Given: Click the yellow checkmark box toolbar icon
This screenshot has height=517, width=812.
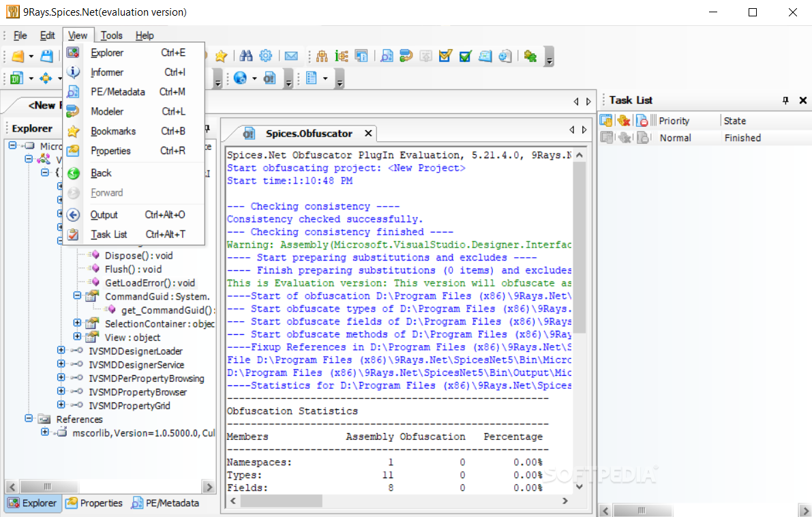Looking at the screenshot, I should [x=445, y=56].
